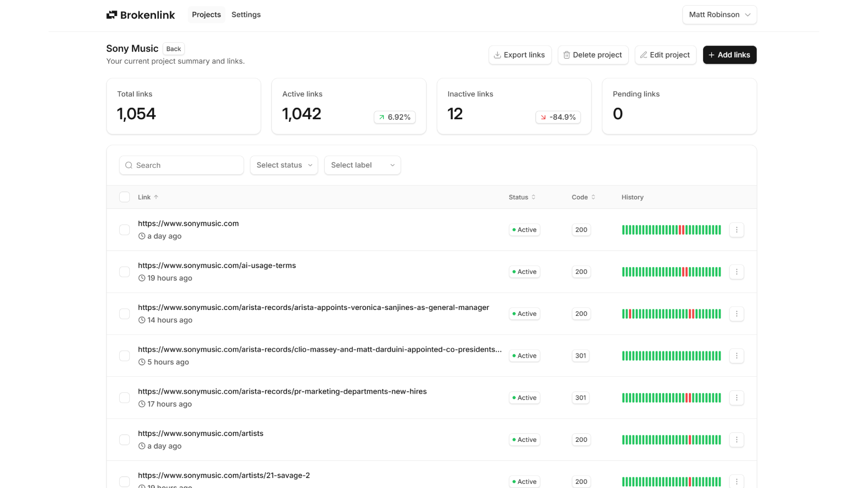Screen dimensions: 868x488
Task: Click the clock icon beside 5 hours ago
Action: click(x=142, y=362)
